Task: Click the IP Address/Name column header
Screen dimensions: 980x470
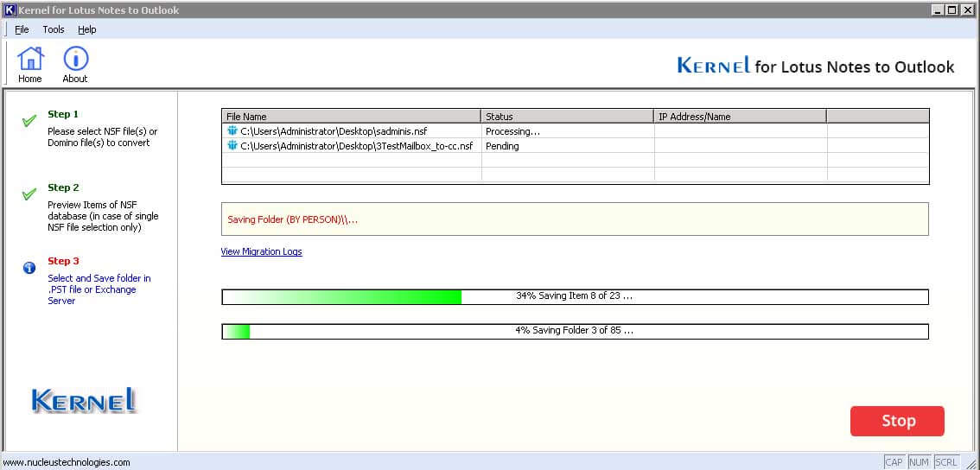Action: pyautogui.click(x=740, y=116)
